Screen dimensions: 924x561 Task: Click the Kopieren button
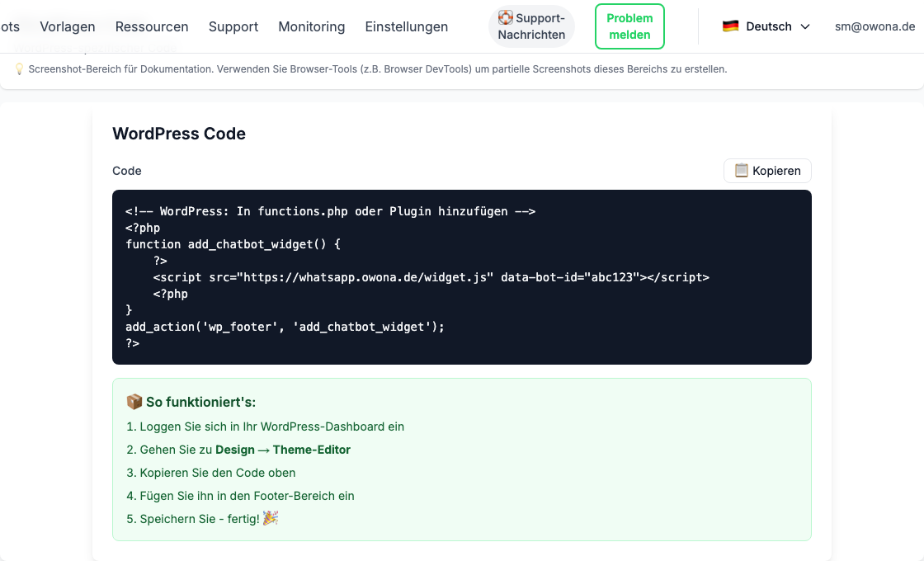click(x=767, y=170)
